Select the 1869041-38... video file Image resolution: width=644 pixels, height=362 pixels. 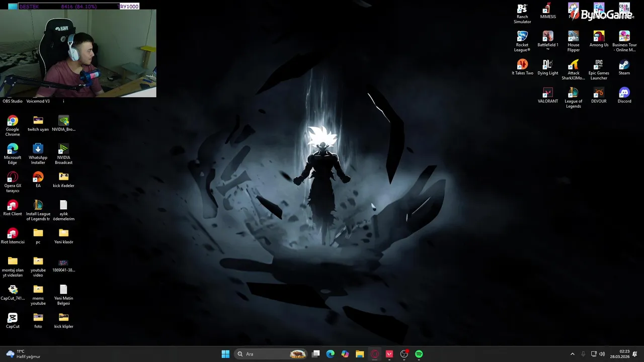63,265
